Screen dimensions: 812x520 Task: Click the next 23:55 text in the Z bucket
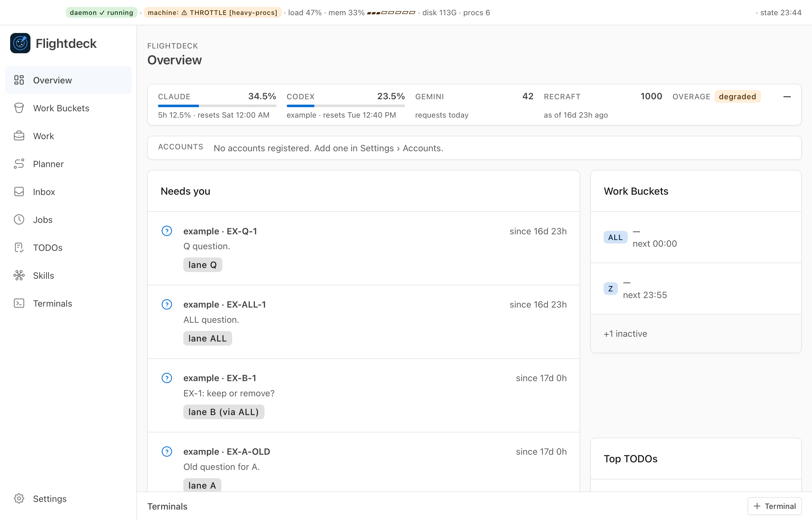point(645,295)
